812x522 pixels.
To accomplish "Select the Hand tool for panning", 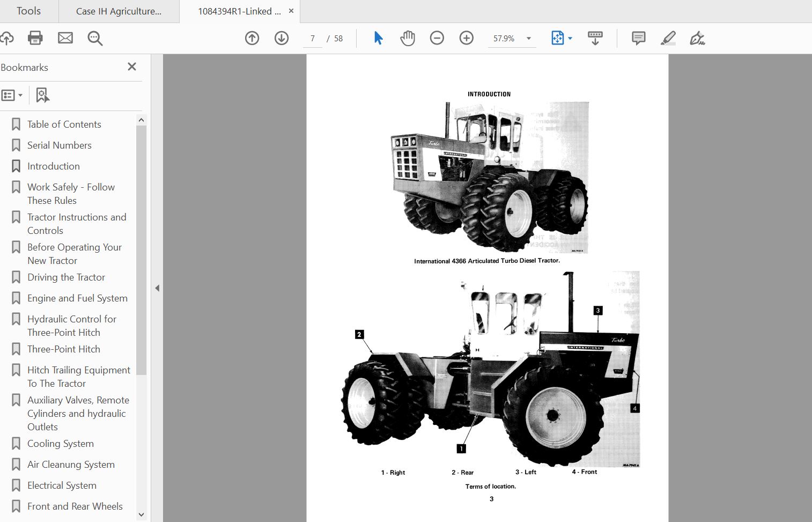I will [x=408, y=38].
